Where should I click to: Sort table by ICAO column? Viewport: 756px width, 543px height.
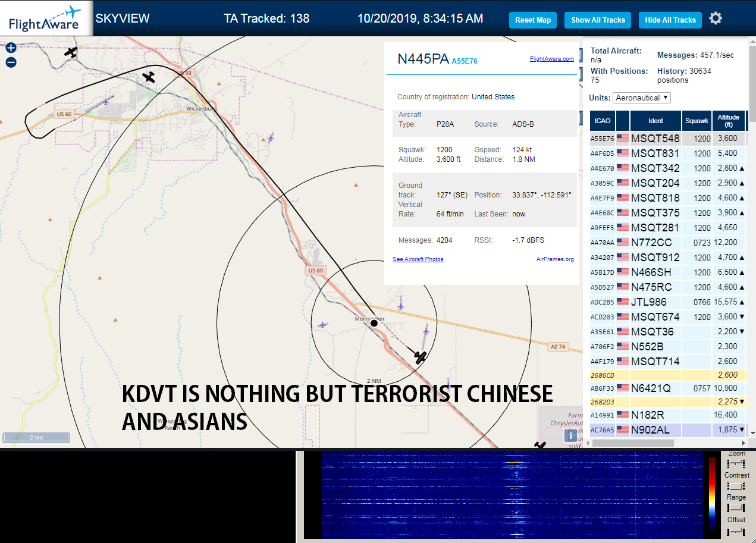click(x=602, y=121)
